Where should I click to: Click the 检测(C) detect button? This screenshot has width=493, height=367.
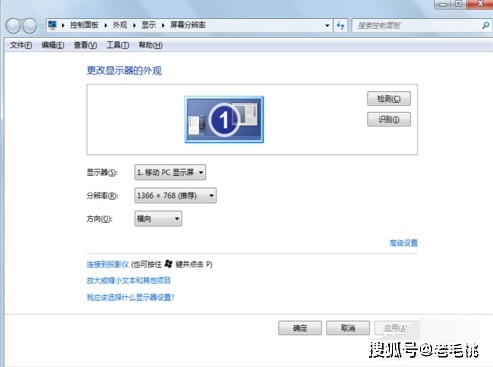(389, 99)
